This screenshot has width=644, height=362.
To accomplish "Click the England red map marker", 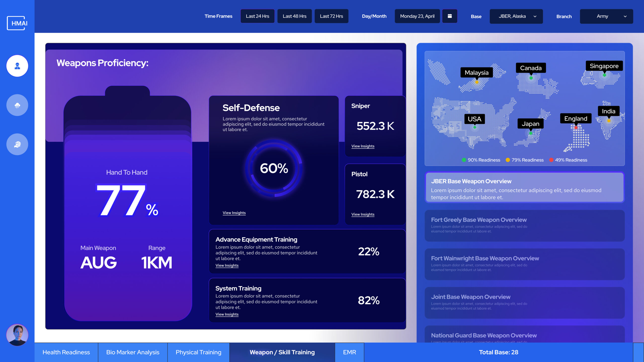I will click(x=576, y=128).
